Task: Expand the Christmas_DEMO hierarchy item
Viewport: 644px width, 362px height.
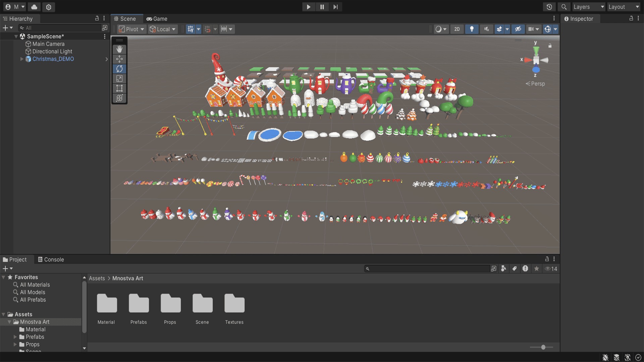Action: point(22,59)
